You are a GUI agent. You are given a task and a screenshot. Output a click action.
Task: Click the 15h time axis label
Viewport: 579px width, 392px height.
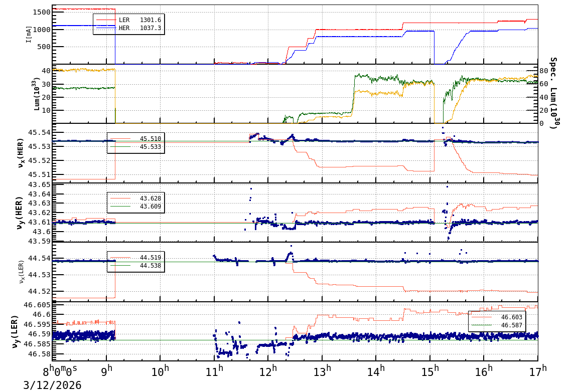pyautogui.click(x=430, y=370)
